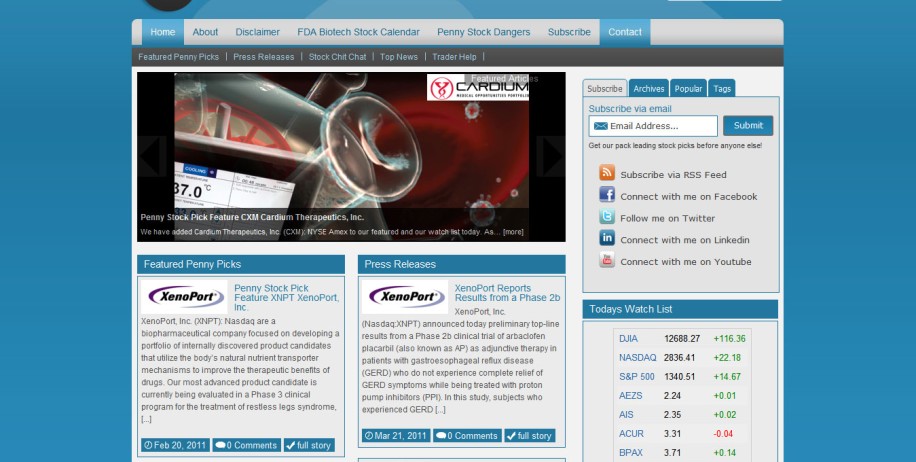
Task: Click the RSS feed orange icon
Action: [606, 172]
